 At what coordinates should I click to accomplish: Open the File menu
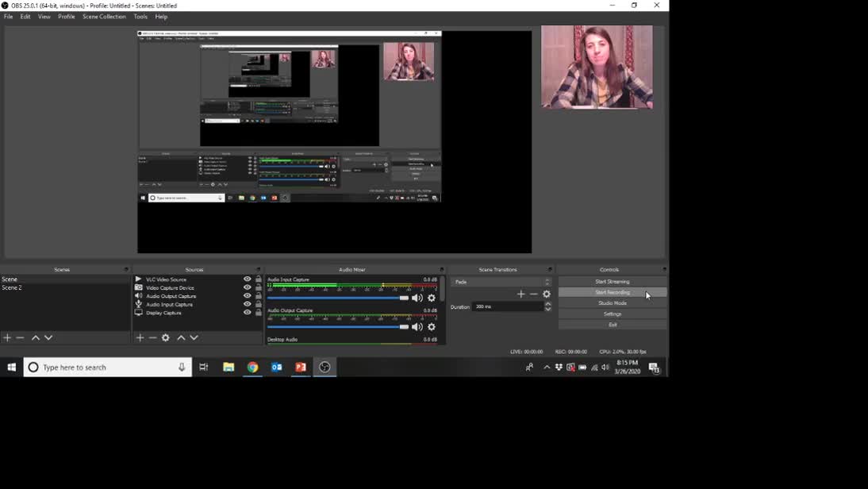[x=8, y=17]
